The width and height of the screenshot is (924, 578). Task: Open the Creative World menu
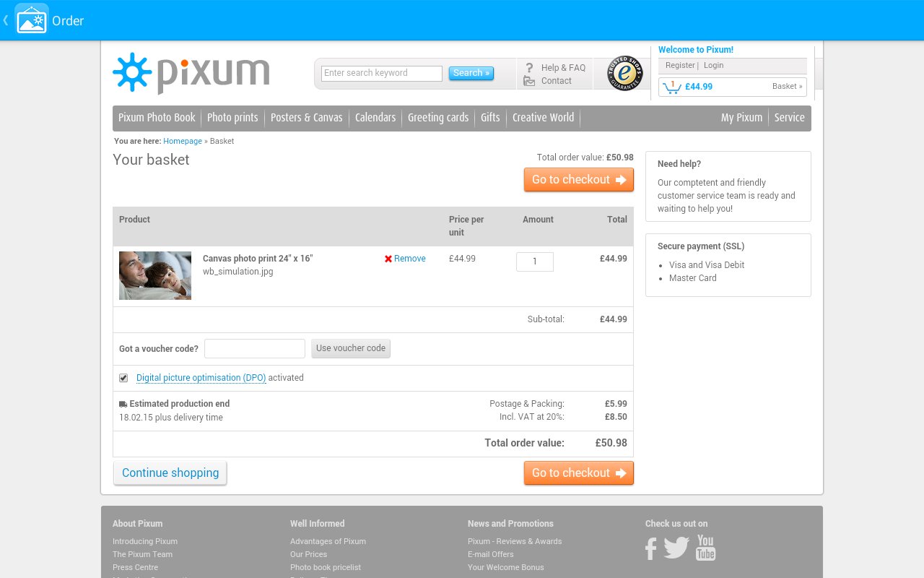544,118
